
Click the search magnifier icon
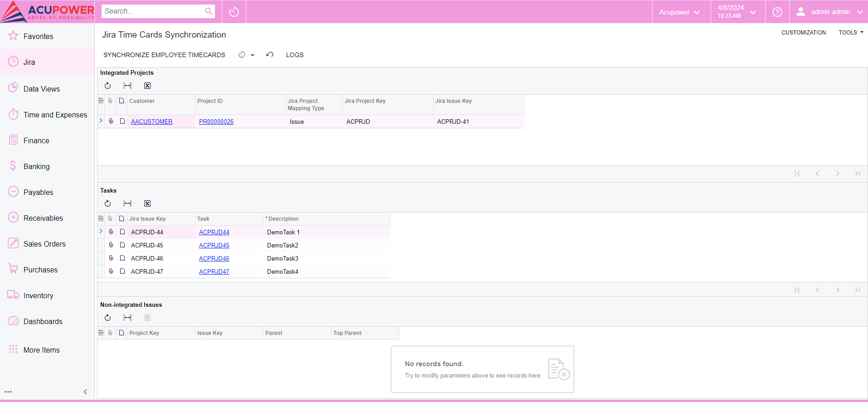point(209,11)
